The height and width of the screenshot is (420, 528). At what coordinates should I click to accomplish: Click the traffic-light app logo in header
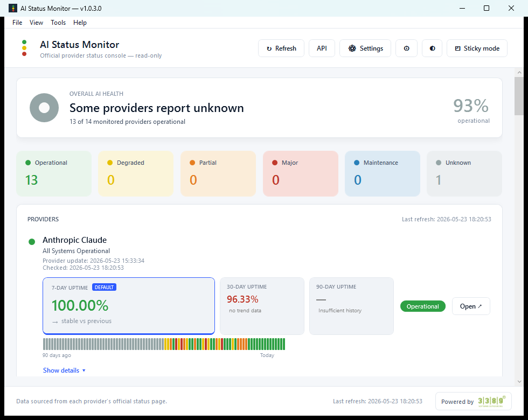click(x=24, y=48)
